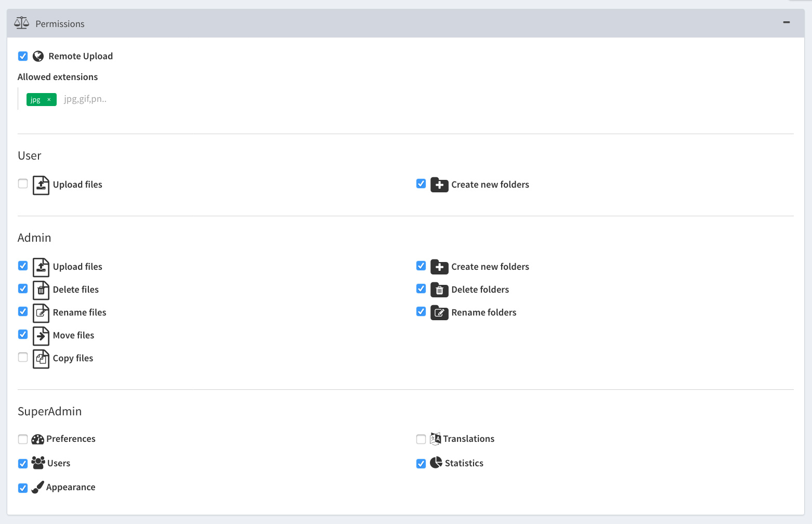The width and height of the screenshot is (812, 524).
Task: Uncheck Admin Create new folders checkbox
Action: pyautogui.click(x=421, y=266)
